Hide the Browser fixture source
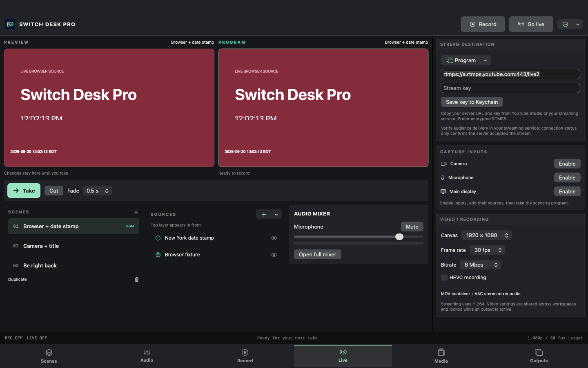Screen dimensions: 588x368 [x=274, y=255]
